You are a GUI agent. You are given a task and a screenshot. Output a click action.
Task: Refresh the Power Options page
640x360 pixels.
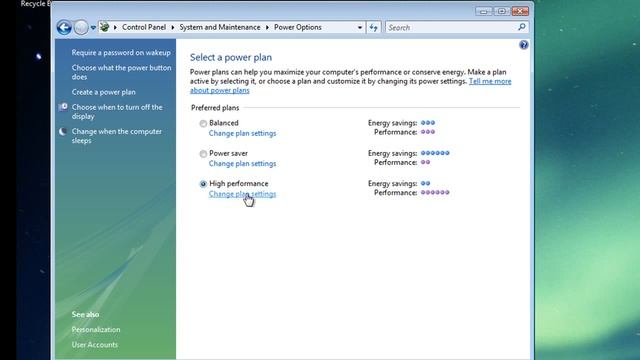coord(373,28)
